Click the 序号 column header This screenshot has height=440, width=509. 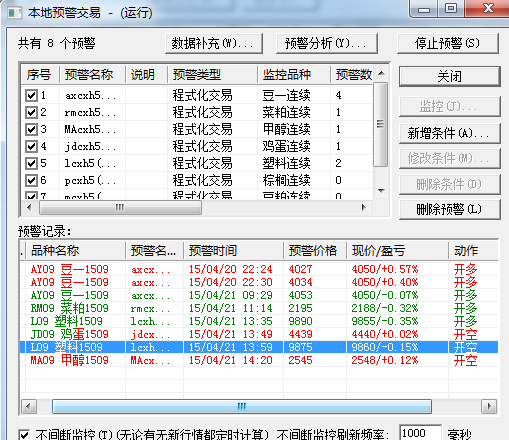coord(40,74)
